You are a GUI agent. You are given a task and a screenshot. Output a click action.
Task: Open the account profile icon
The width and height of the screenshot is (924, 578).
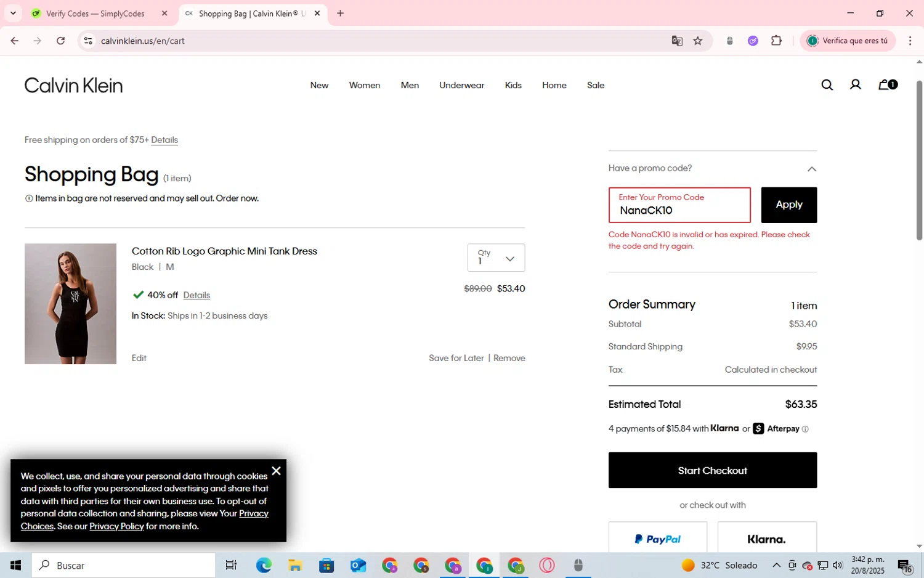[855, 85]
